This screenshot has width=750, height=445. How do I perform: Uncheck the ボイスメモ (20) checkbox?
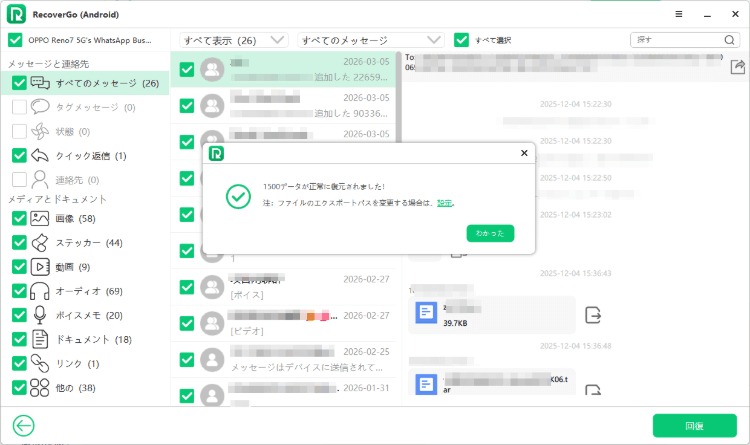pyautogui.click(x=19, y=315)
